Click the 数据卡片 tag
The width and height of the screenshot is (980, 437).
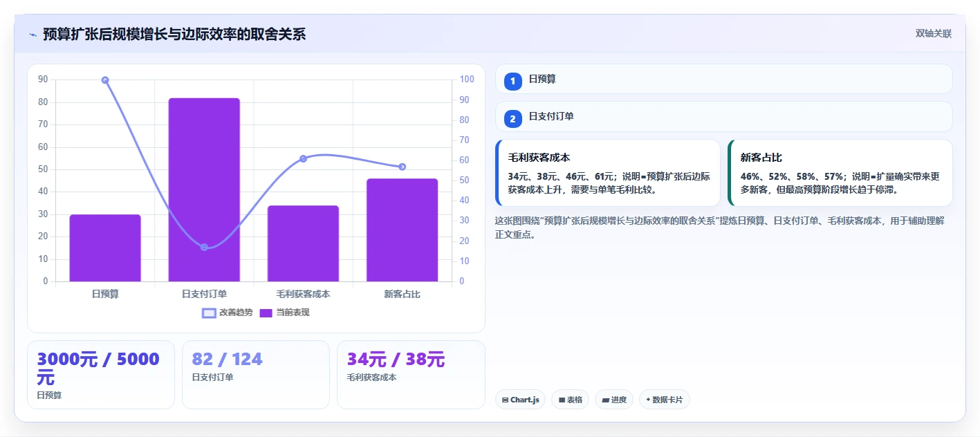pyautogui.click(x=665, y=400)
